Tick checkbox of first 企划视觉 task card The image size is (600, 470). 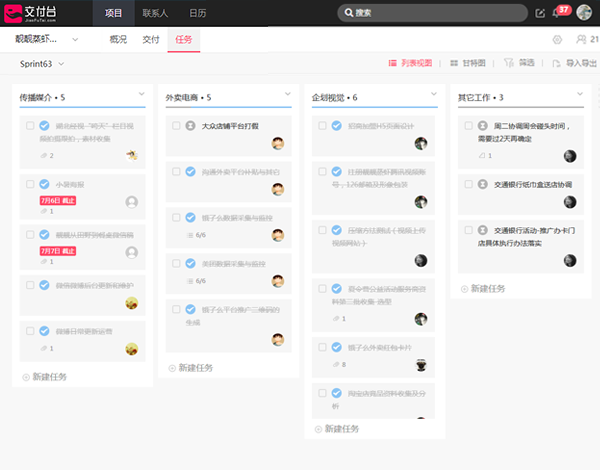click(322, 126)
